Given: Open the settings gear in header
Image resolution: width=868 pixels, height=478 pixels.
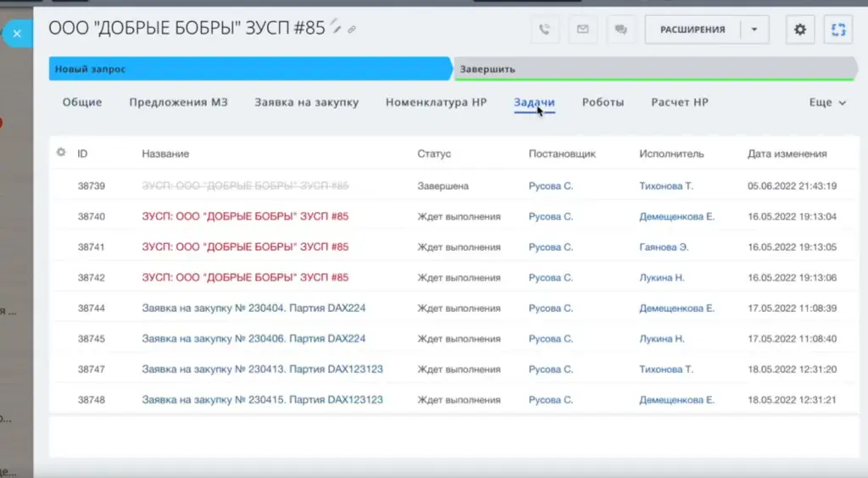Looking at the screenshot, I should coord(799,30).
